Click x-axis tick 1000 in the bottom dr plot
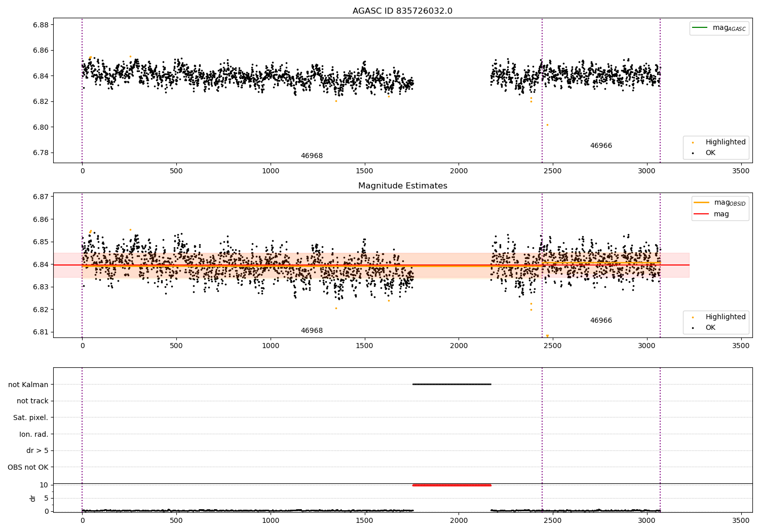Image resolution: width=760 pixels, height=532 pixels. [x=271, y=520]
